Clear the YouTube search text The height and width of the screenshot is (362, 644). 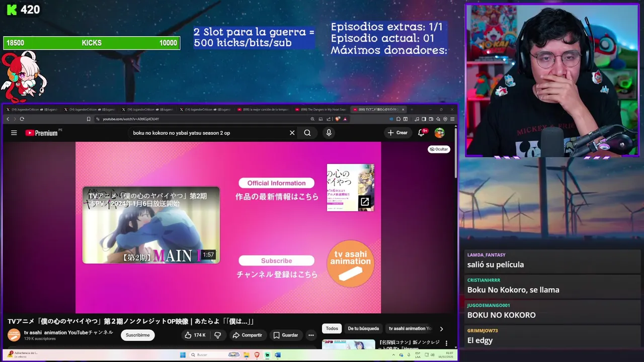pos(292,133)
